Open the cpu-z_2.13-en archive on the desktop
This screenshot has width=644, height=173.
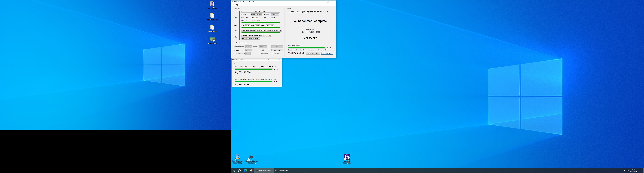point(212,5)
